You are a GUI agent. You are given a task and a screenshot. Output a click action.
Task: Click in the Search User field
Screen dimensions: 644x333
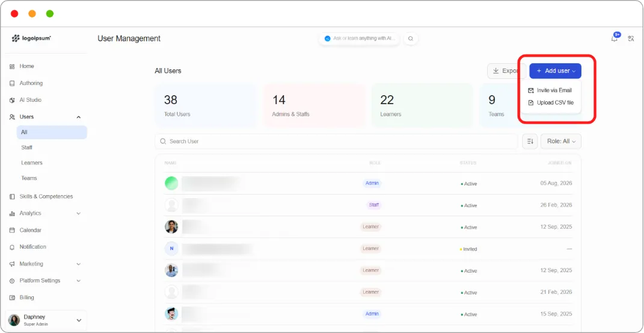tap(336, 142)
